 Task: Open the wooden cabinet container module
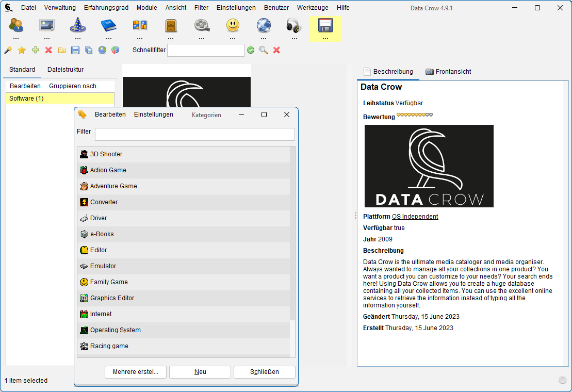point(171,25)
